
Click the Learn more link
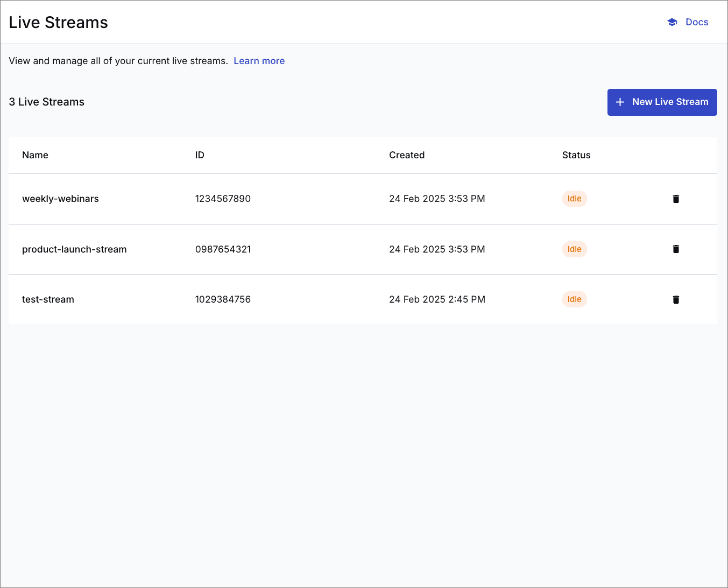(x=259, y=61)
